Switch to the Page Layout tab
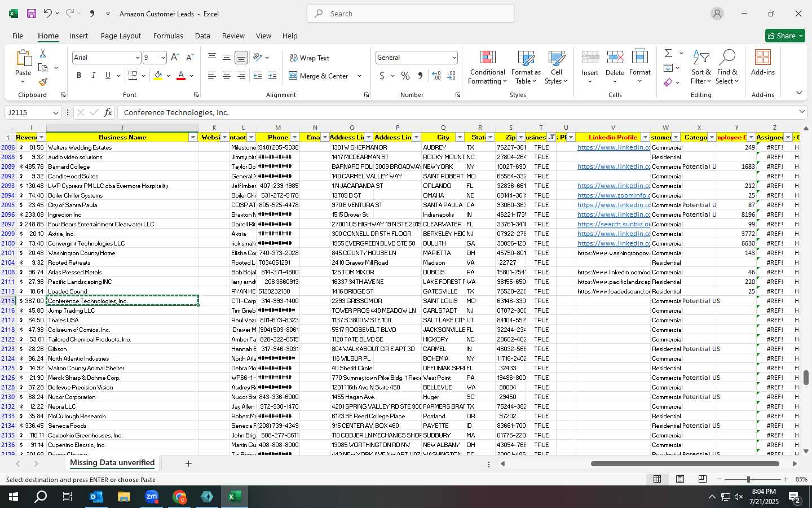 (x=121, y=36)
